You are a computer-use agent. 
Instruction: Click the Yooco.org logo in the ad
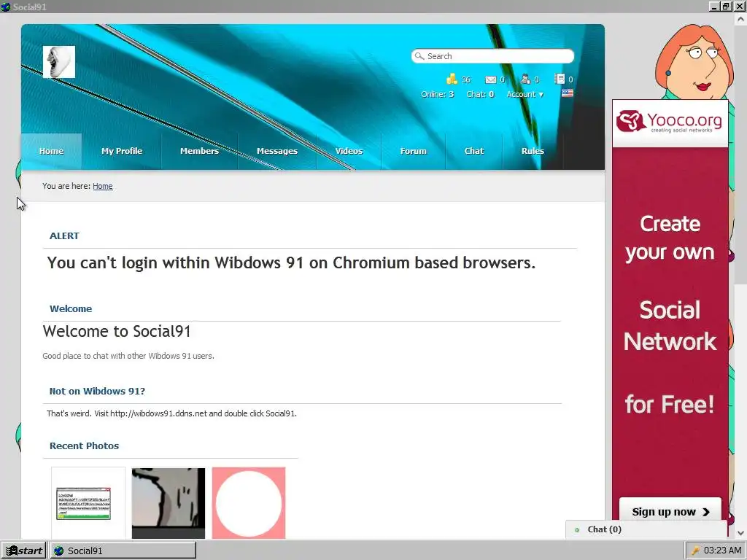[670, 122]
